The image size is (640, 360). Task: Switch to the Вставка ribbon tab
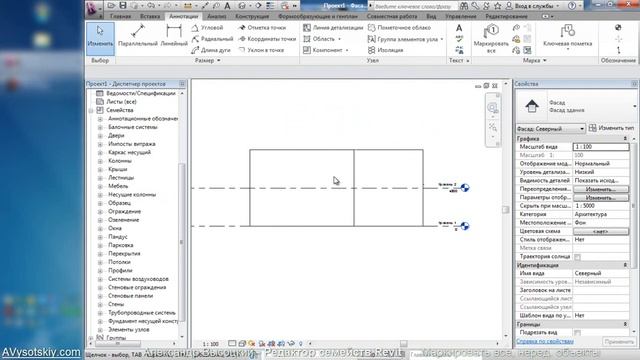tap(150, 16)
